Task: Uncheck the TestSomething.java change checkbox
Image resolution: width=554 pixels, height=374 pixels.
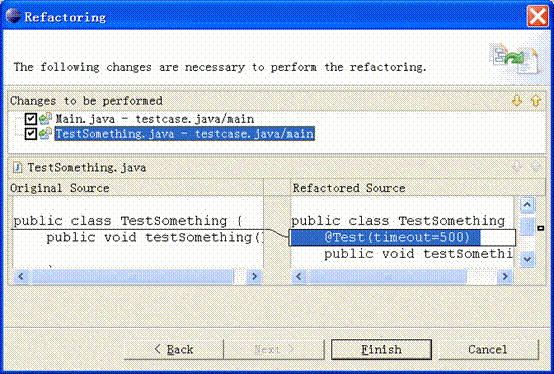Action: coord(31,134)
